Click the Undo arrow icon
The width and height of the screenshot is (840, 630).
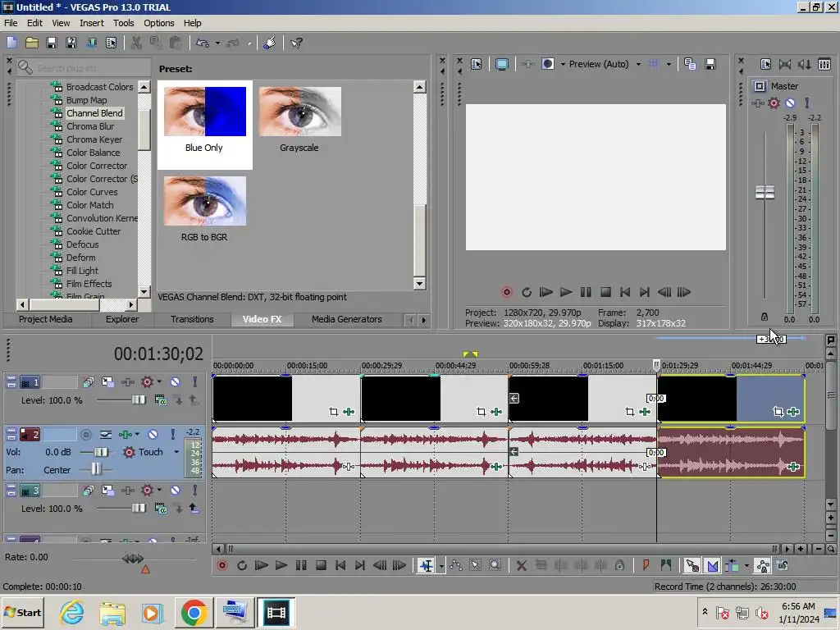pyautogui.click(x=203, y=43)
